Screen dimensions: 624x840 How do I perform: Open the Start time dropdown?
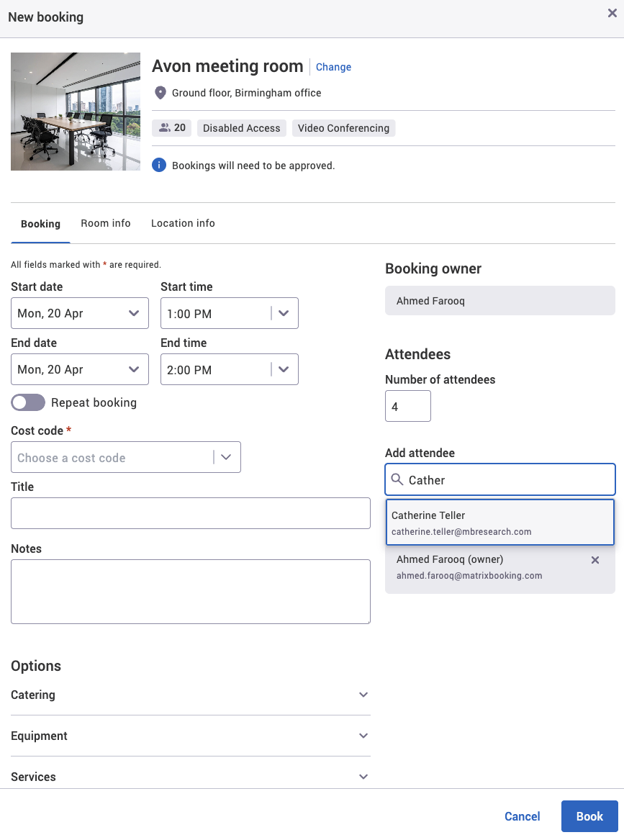coord(230,313)
